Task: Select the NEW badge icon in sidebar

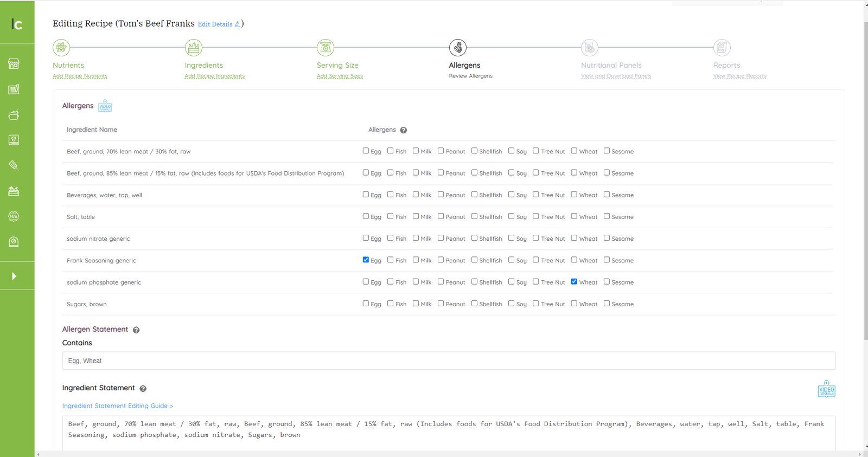Action: (x=14, y=216)
